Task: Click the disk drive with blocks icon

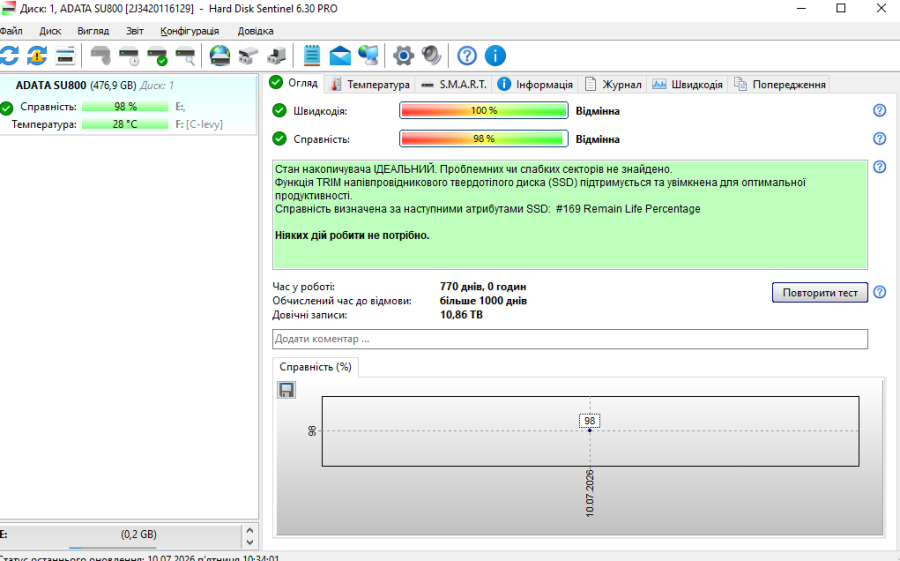Action: coord(248,56)
